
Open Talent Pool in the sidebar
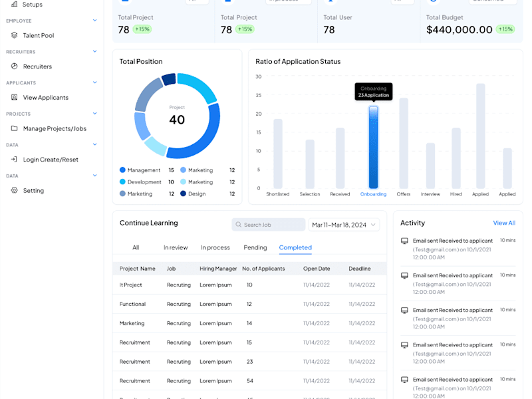click(39, 35)
